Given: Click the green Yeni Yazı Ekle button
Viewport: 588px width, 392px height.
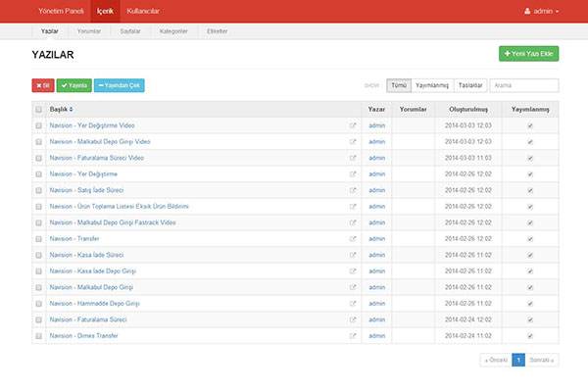Looking at the screenshot, I should click(x=529, y=54).
